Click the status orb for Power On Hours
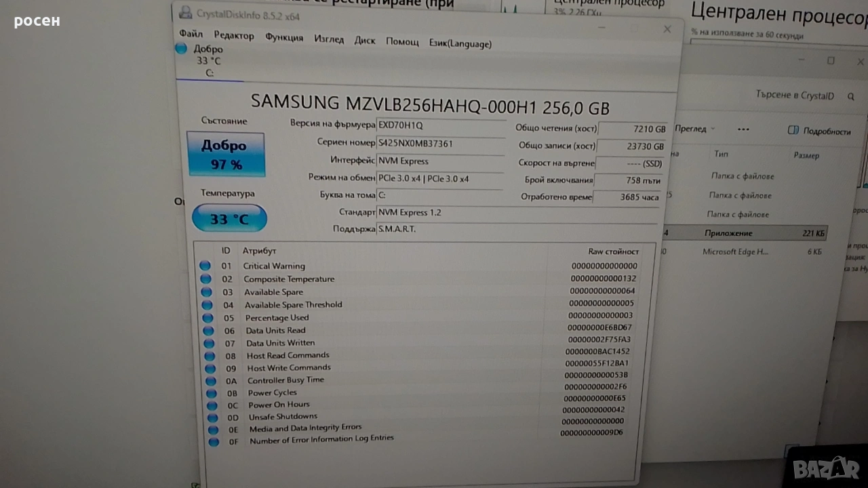Screen dimensions: 868x488 [x=212, y=405]
